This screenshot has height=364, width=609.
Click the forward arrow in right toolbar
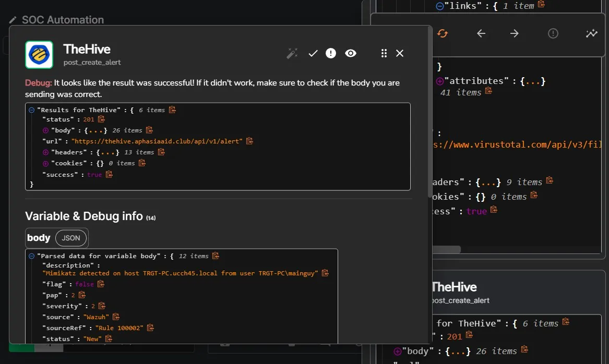pyautogui.click(x=515, y=33)
